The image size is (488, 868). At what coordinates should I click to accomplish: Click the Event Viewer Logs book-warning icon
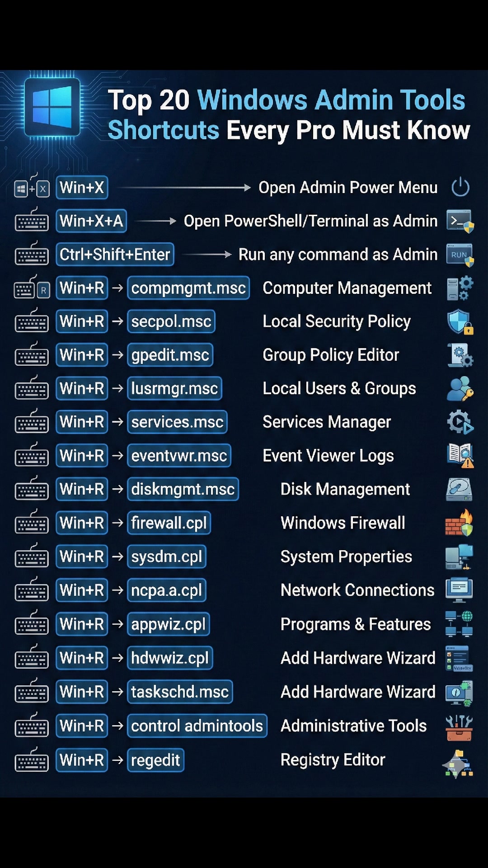click(x=460, y=456)
